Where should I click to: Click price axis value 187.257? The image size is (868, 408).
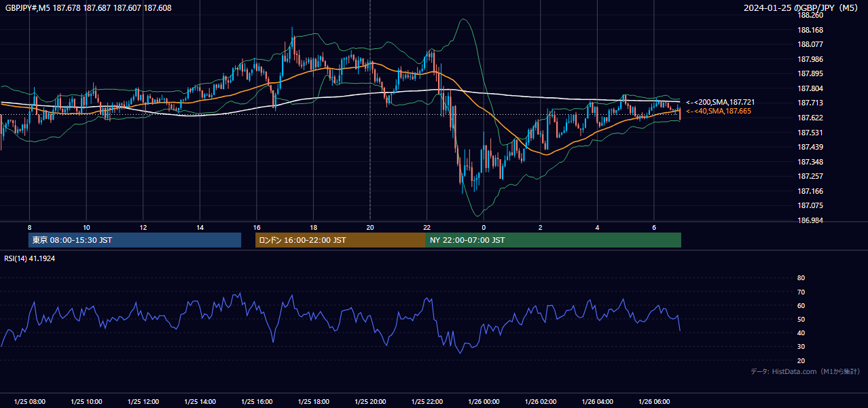coord(810,176)
